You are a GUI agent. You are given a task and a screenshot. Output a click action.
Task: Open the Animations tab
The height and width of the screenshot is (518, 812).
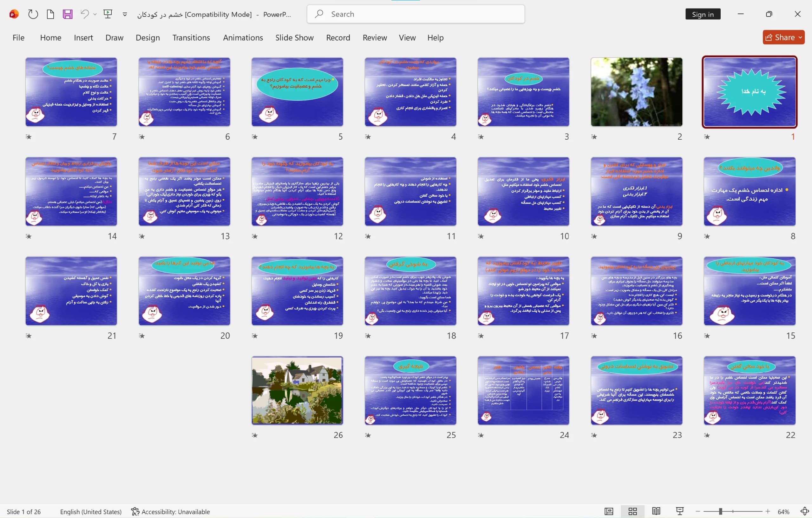[x=243, y=37]
